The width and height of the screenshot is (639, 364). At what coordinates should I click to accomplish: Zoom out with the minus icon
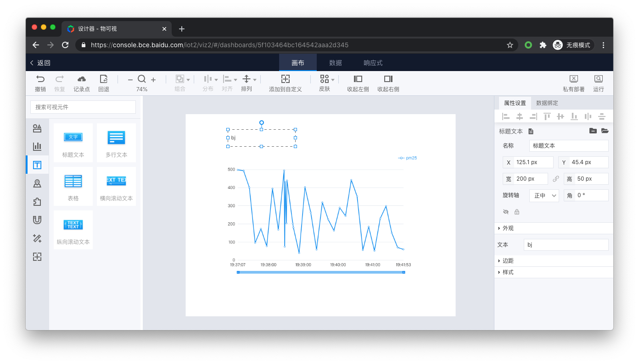130,79
